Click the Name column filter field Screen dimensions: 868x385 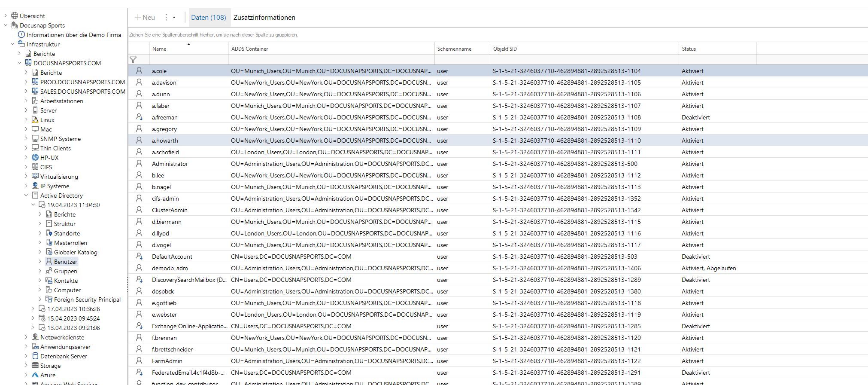(188, 60)
